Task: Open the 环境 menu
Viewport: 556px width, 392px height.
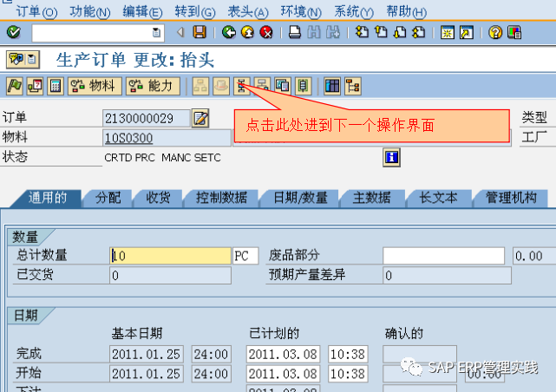Action: (x=300, y=12)
